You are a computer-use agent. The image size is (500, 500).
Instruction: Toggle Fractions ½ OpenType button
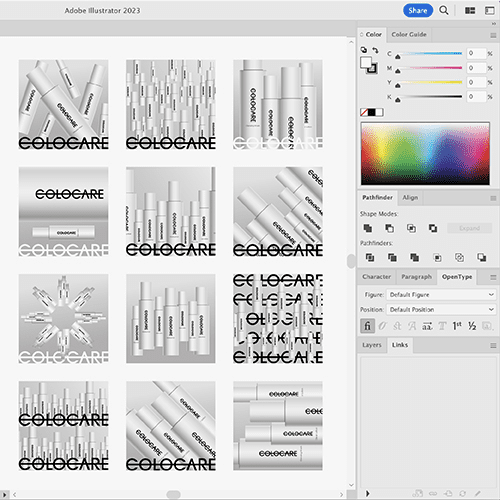click(x=472, y=326)
